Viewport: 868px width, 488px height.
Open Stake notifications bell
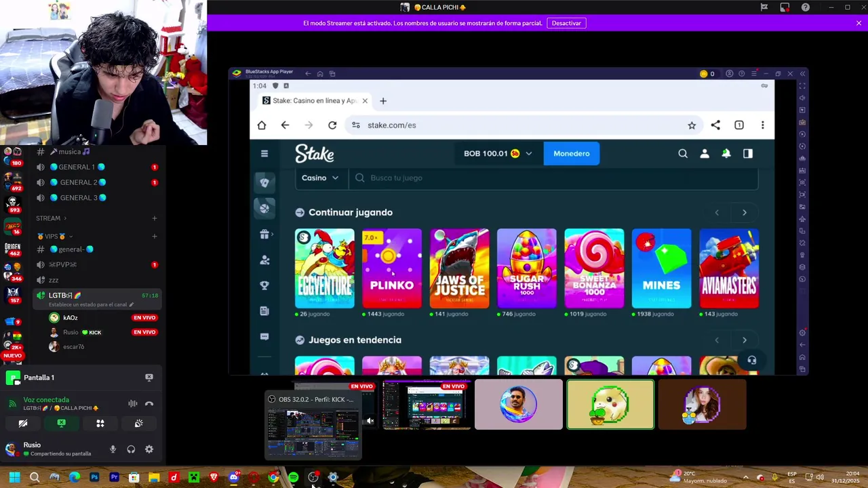pos(726,153)
